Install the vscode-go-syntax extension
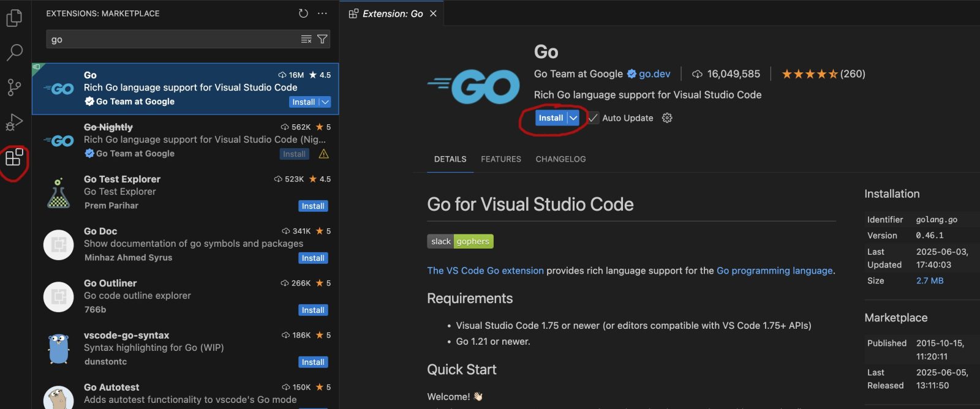This screenshot has width=980, height=409. click(x=313, y=362)
